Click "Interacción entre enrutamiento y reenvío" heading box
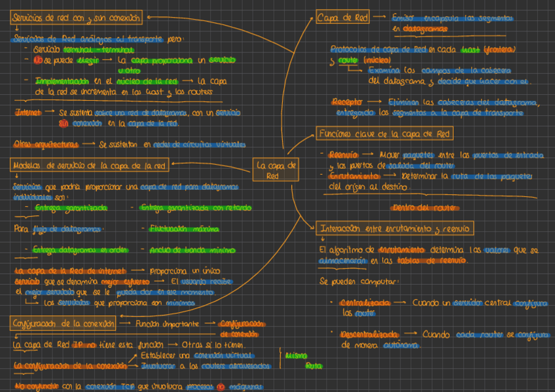Viewport: 555px width, 392px height. [396, 229]
